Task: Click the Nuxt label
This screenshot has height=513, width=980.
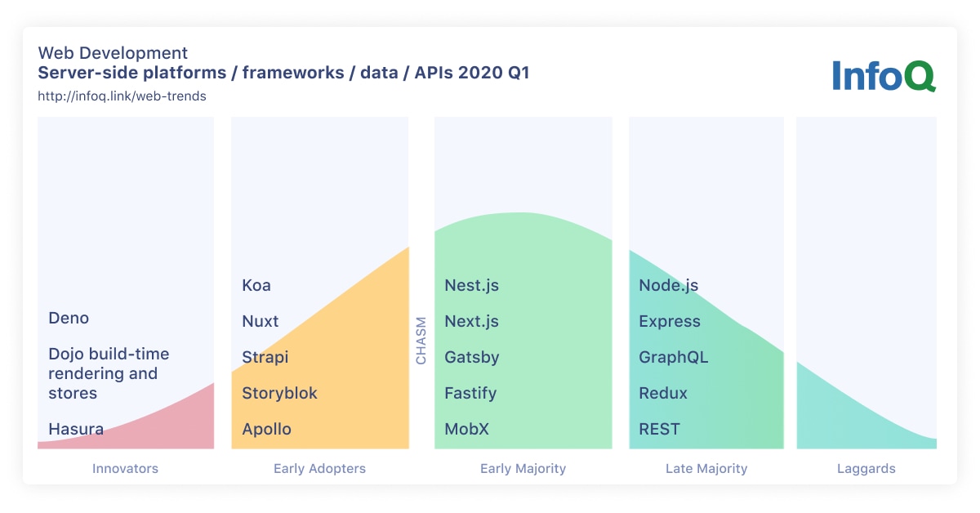Action: [x=260, y=321]
